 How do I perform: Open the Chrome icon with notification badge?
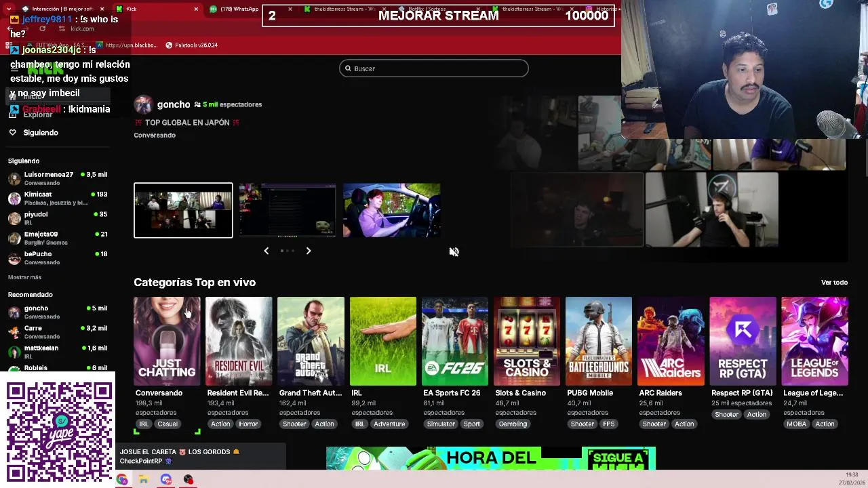[166, 480]
